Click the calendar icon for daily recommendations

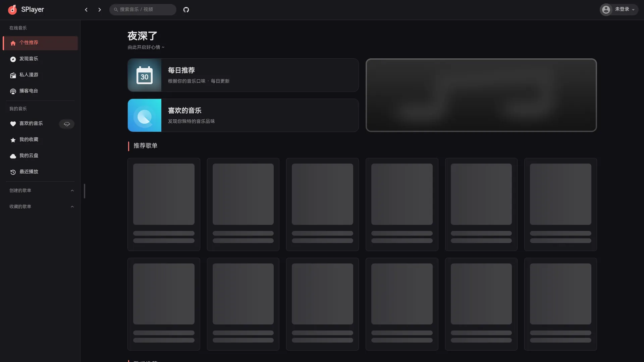click(x=145, y=75)
